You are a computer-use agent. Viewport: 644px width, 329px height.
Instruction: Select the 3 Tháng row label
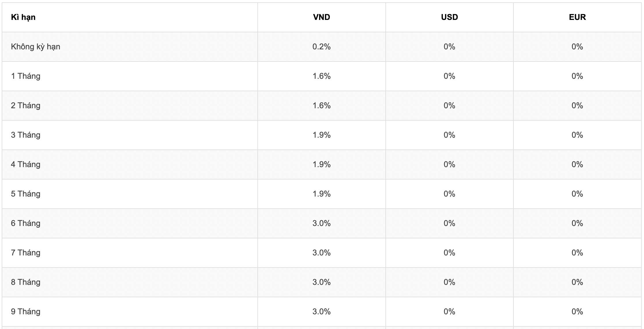click(x=26, y=135)
